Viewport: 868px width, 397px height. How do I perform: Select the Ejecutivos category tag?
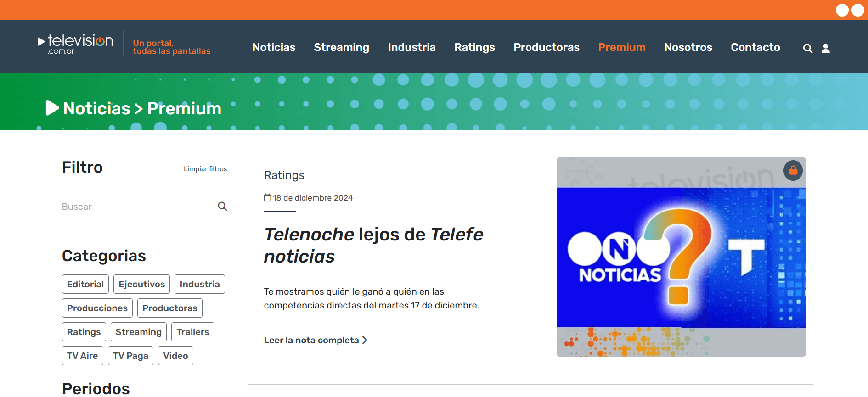click(142, 284)
